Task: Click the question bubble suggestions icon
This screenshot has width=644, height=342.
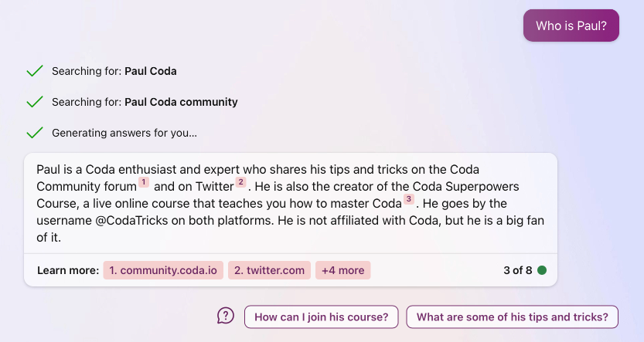Action: coord(226,317)
